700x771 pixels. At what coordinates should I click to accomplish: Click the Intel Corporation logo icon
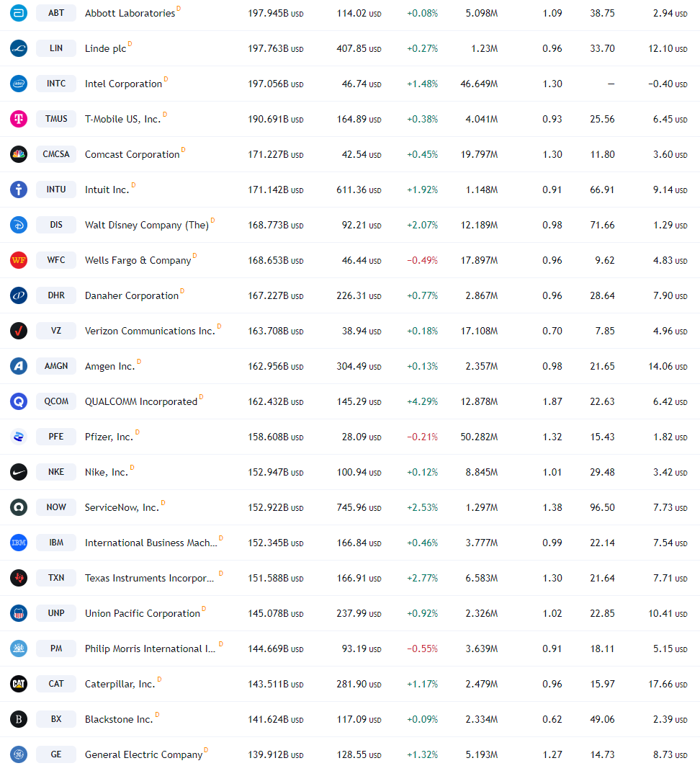click(x=19, y=84)
